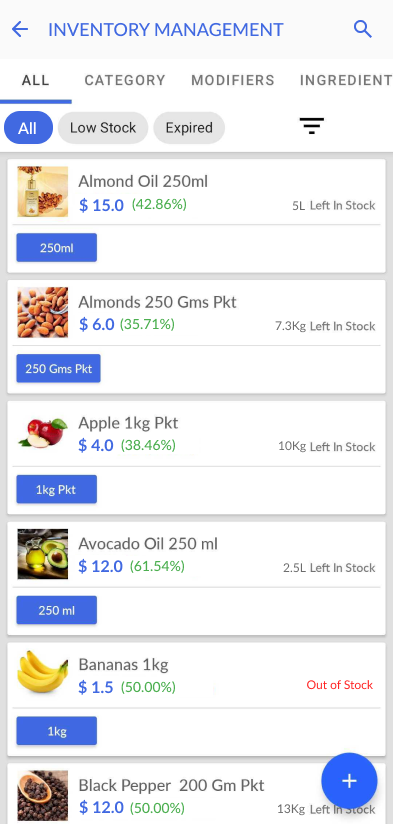The height and width of the screenshot is (824, 393).
Task: Toggle the Expired filter chip
Action: [x=189, y=128]
